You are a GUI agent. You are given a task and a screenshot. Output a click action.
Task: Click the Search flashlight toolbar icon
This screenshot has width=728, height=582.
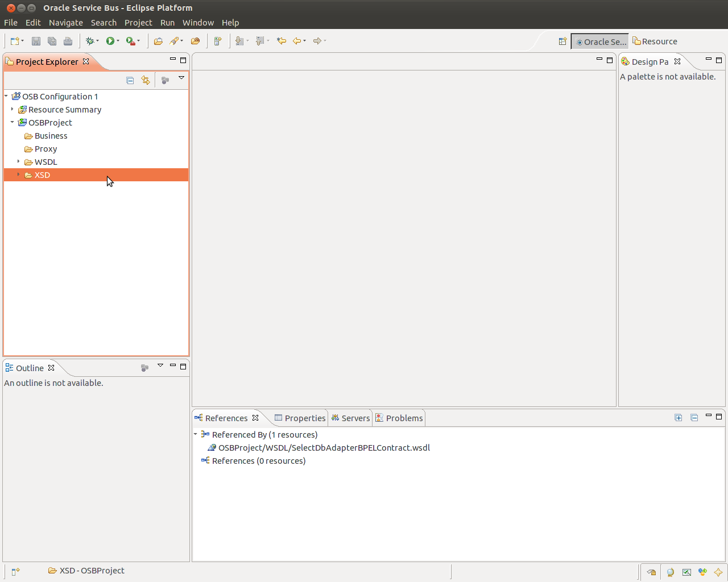coord(174,41)
